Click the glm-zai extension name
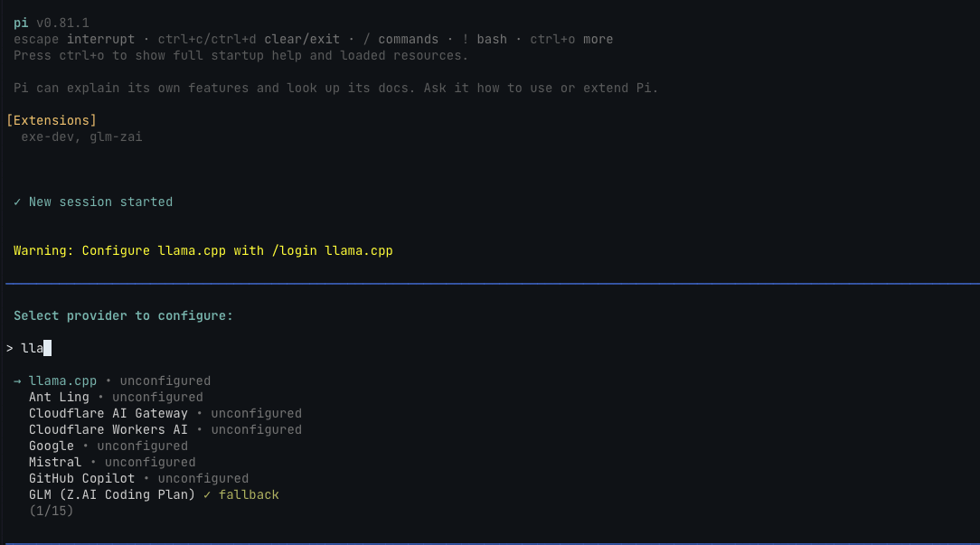 [116, 136]
